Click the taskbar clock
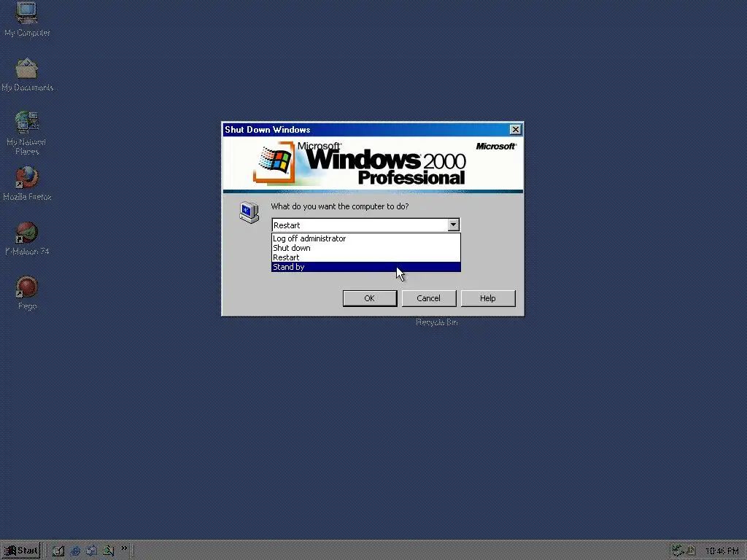 point(721,551)
